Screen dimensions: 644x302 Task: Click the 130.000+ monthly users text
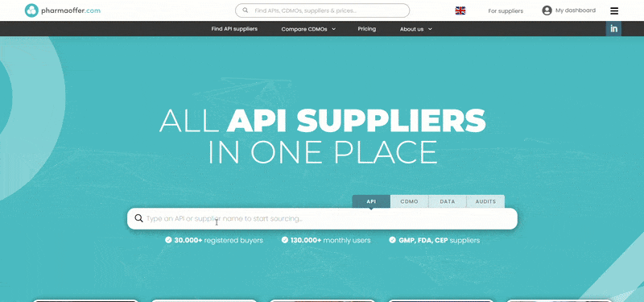point(330,240)
